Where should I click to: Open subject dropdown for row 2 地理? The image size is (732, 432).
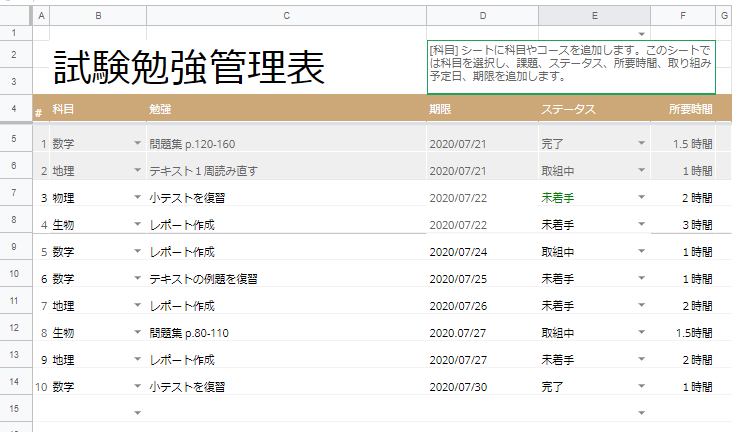(x=137, y=170)
